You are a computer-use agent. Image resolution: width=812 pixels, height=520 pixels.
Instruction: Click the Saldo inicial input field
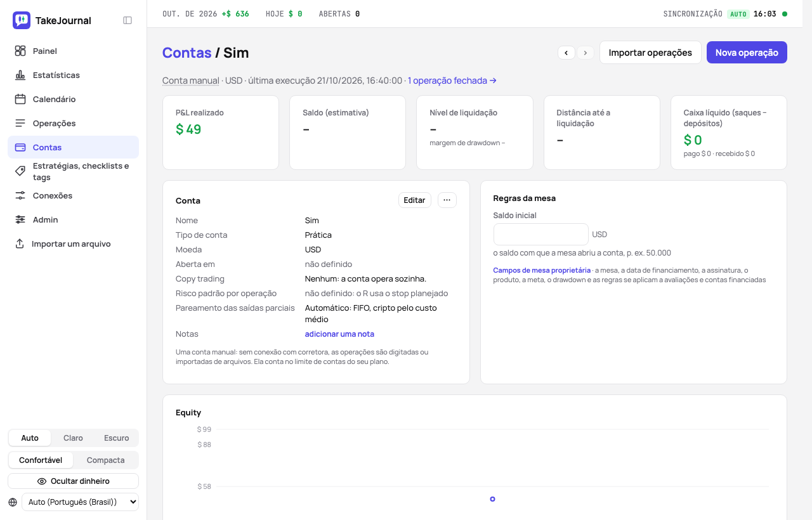click(541, 234)
